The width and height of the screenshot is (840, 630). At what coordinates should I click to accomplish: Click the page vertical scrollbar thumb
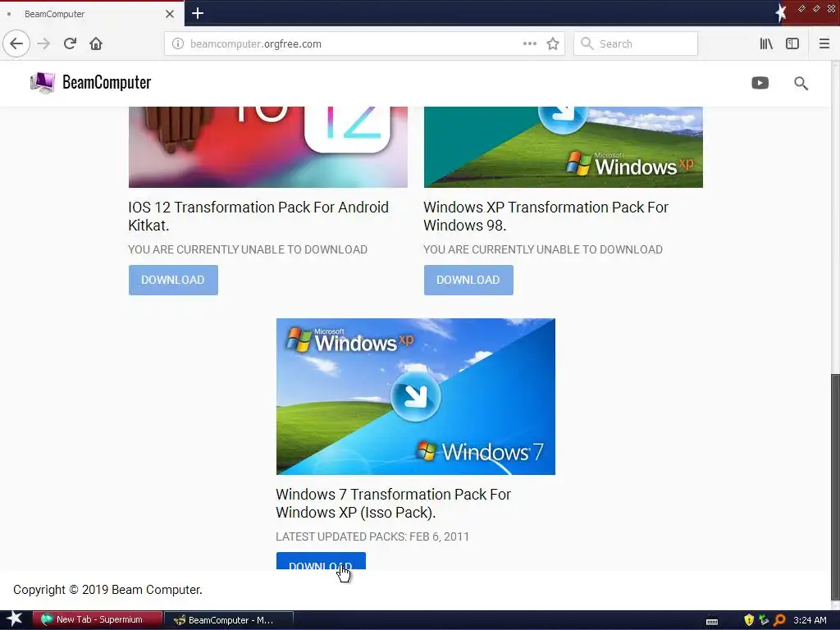click(x=835, y=486)
